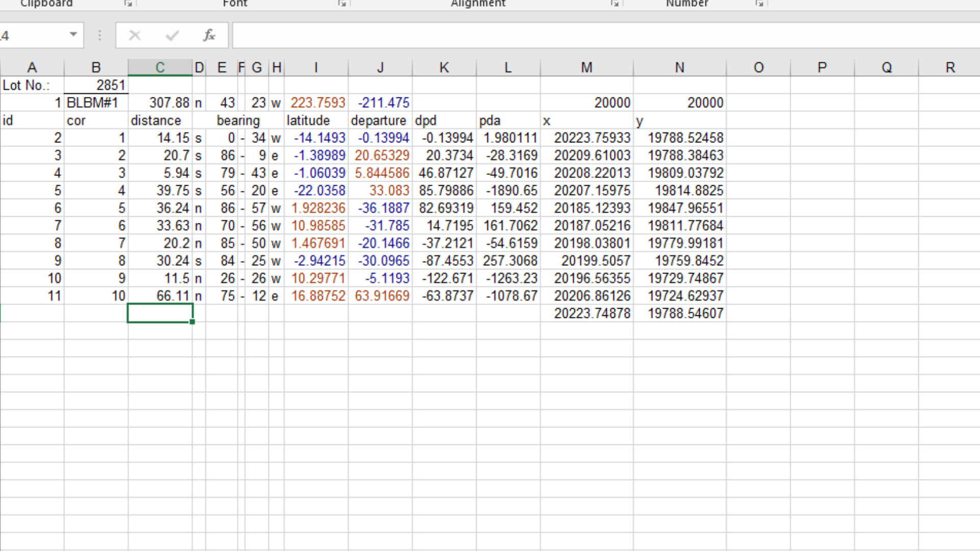
Task: Select the BLBM#1 cell
Action: coord(96,103)
